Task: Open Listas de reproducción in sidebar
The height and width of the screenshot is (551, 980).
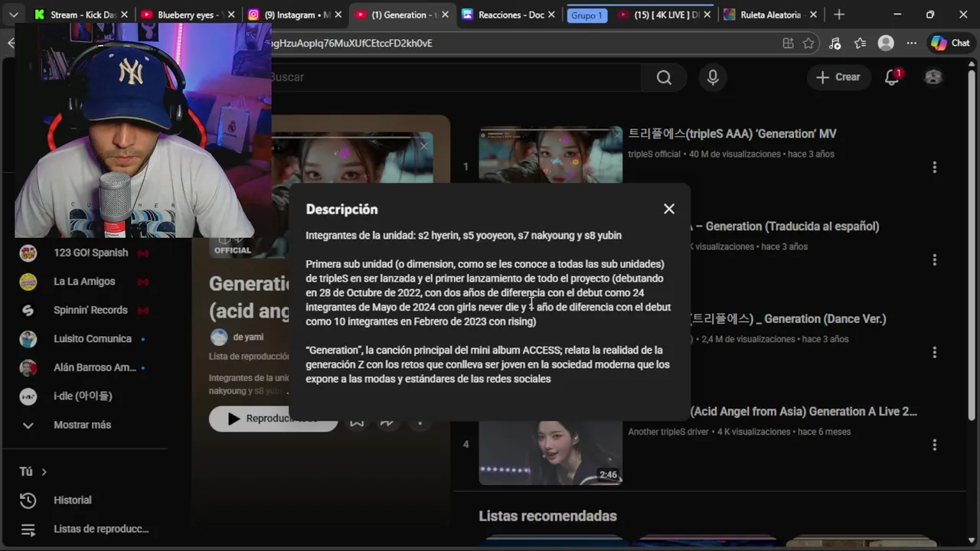Action: tap(84, 529)
